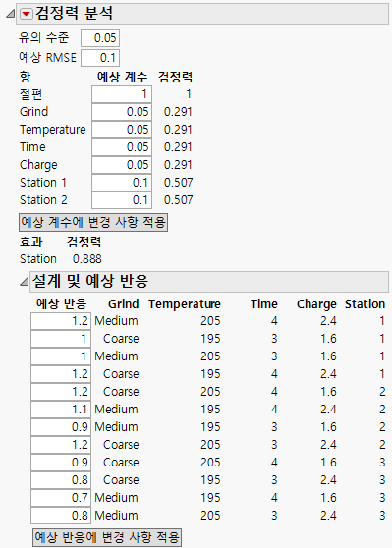Click 예상 반응 field for Coarse 195 3 2.4 row
This screenshot has width=392, height=548.
(x=61, y=480)
